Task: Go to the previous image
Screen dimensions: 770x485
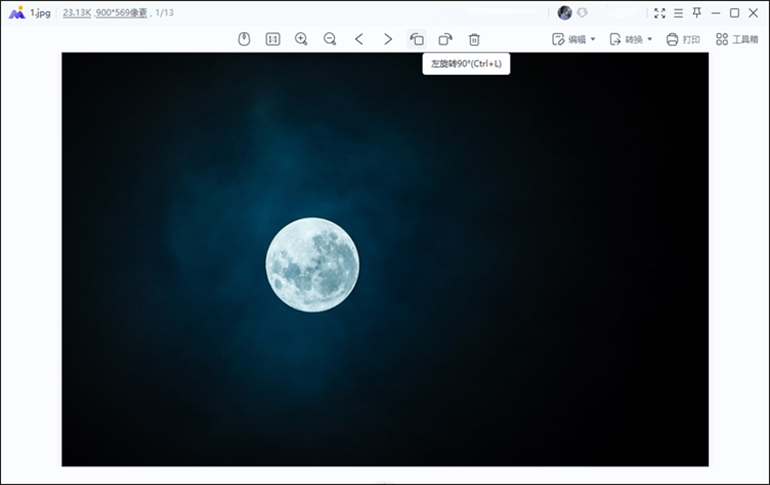Action: tap(359, 39)
